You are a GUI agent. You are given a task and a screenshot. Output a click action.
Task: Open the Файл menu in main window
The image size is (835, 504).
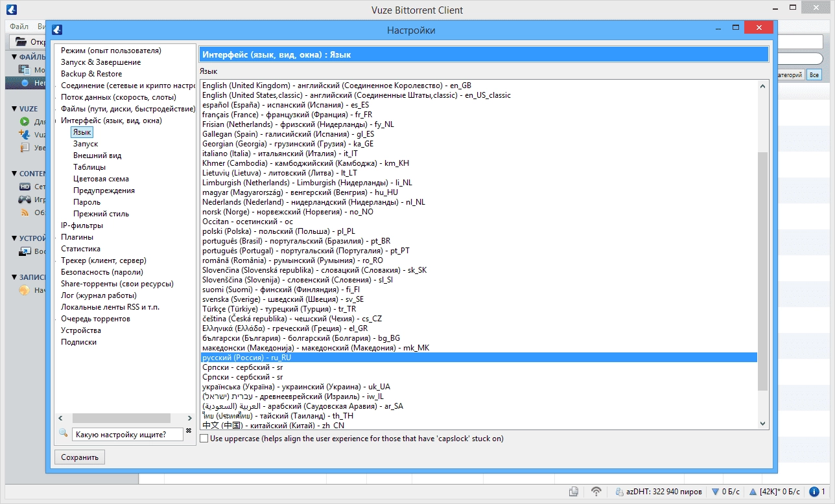tap(19, 27)
